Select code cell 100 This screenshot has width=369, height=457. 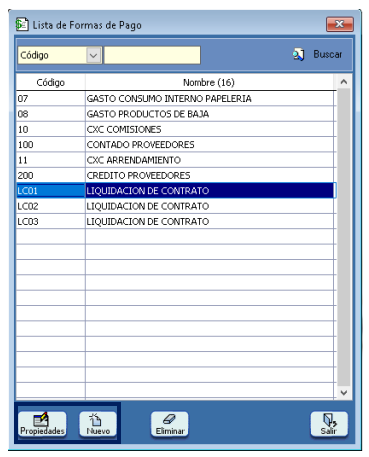tap(51, 145)
